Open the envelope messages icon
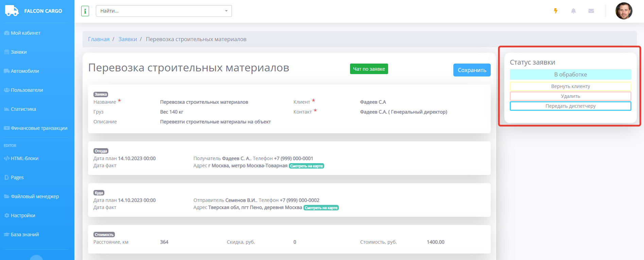The width and height of the screenshot is (644, 260). [591, 11]
